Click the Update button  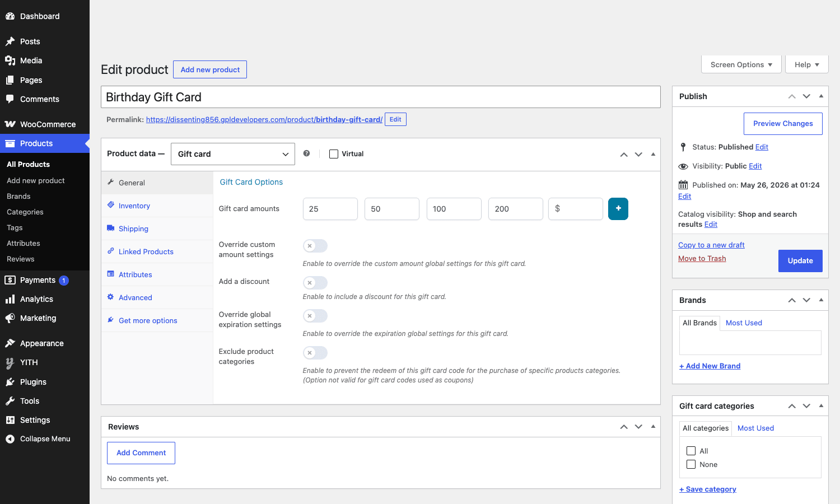[x=800, y=261]
